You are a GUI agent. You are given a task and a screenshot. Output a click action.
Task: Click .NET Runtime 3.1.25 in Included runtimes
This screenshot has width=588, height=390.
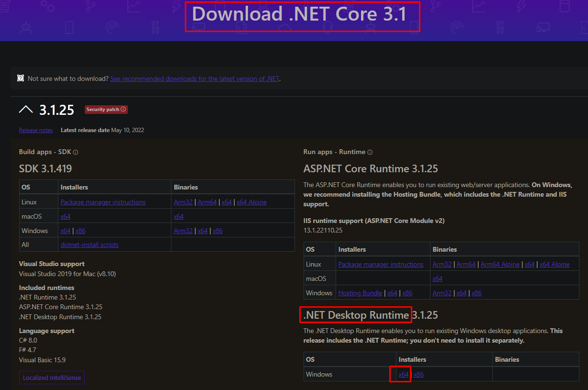[x=47, y=297]
